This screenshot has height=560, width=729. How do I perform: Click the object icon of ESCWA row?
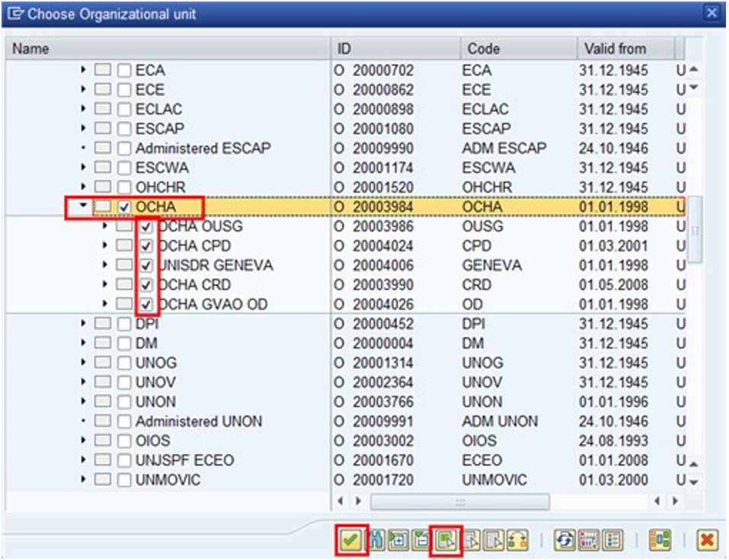[102, 168]
